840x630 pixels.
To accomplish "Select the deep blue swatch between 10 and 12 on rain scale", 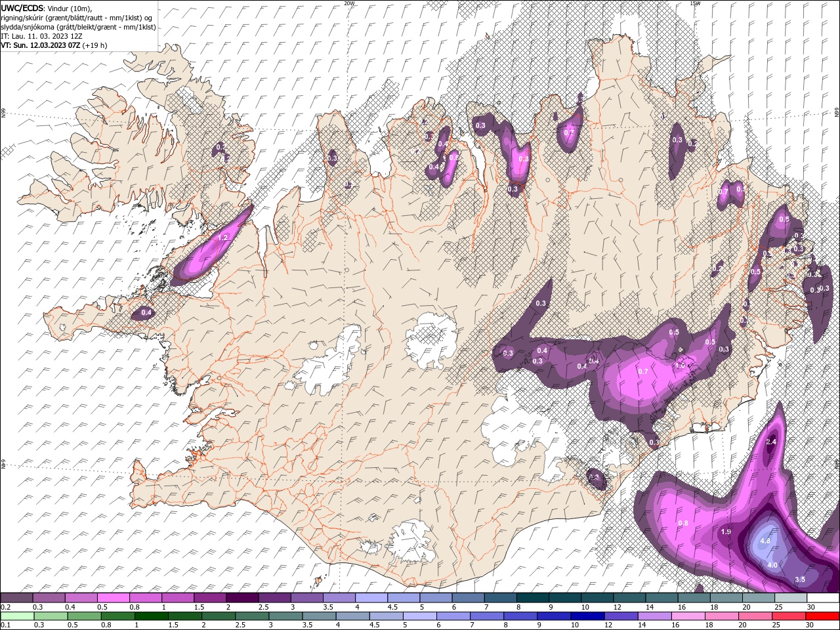I will [586, 616].
